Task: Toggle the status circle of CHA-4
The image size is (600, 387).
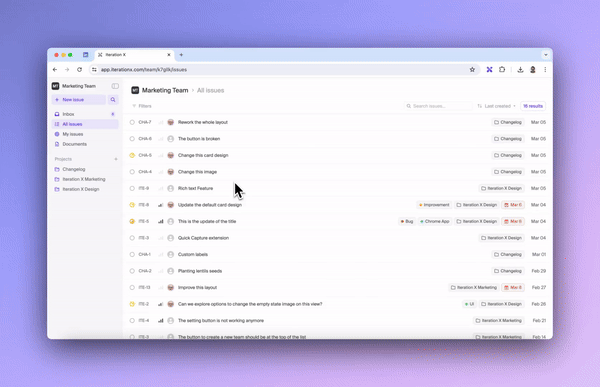Action: point(132,171)
